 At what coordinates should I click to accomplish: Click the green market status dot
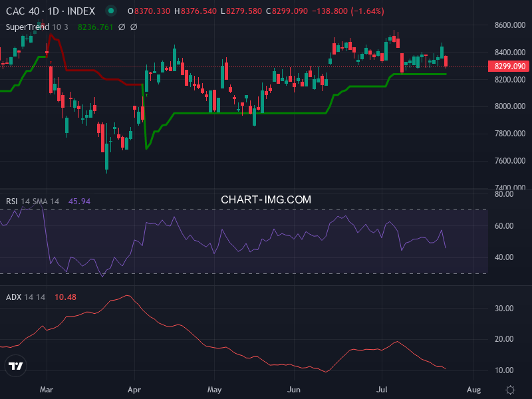pos(110,11)
